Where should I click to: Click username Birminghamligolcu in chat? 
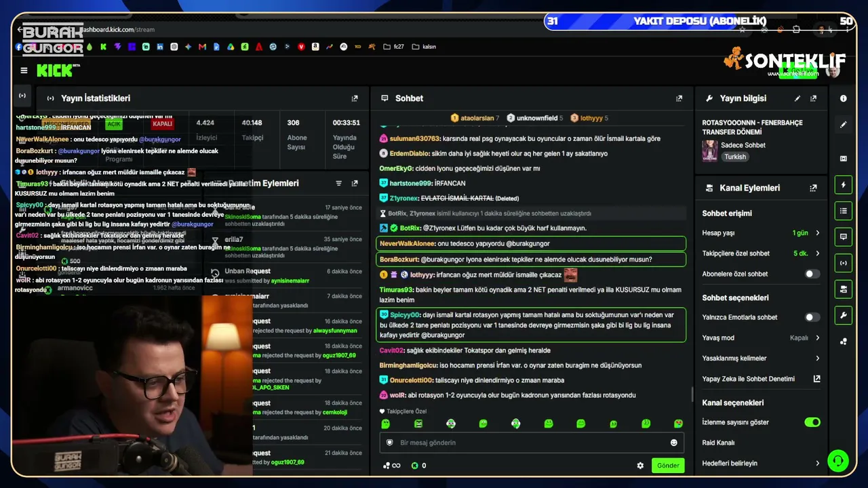[408, 365]
